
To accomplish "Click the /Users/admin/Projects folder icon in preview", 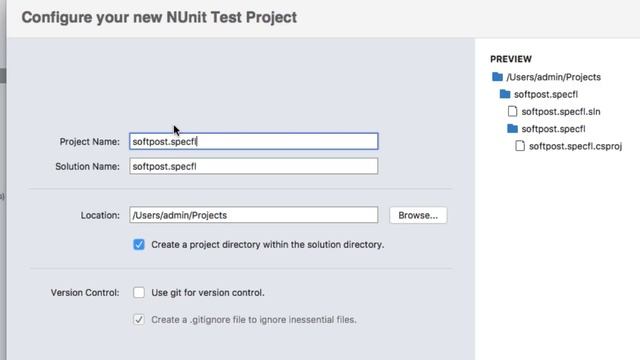I will coord(497,77).
